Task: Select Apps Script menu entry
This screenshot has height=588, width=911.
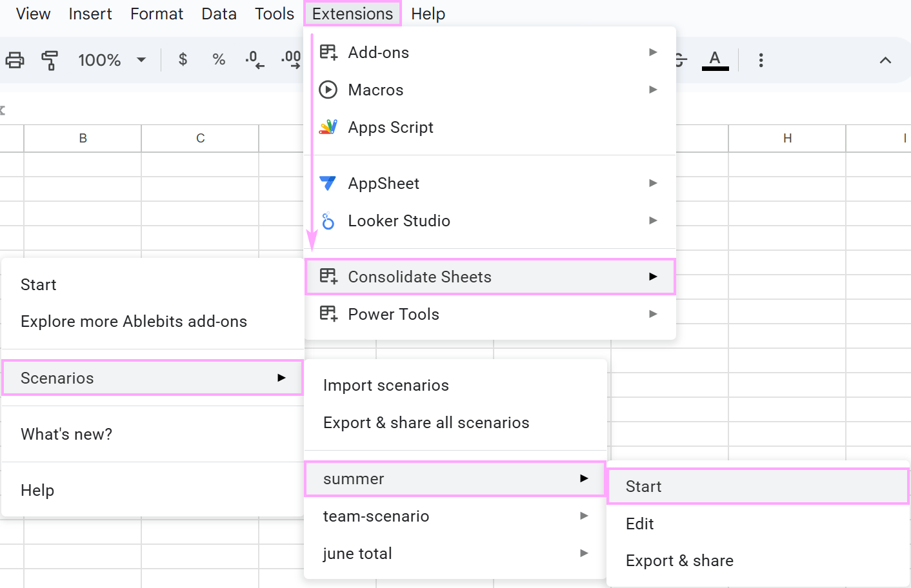Action: (x=490, y=127)
